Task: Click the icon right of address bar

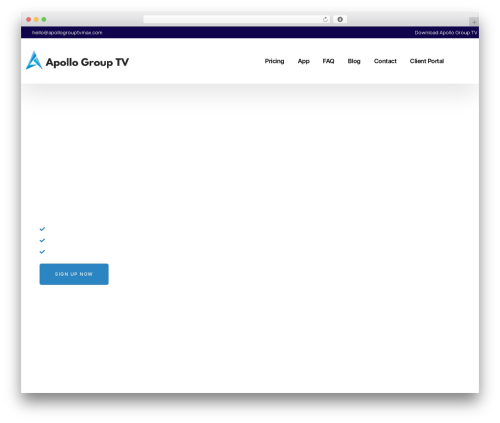Action: coord(340,19)
